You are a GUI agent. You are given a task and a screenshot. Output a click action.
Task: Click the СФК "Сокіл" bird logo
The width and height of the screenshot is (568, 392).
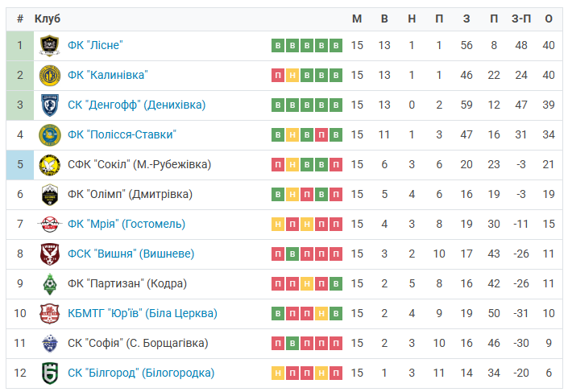point(50,165)
